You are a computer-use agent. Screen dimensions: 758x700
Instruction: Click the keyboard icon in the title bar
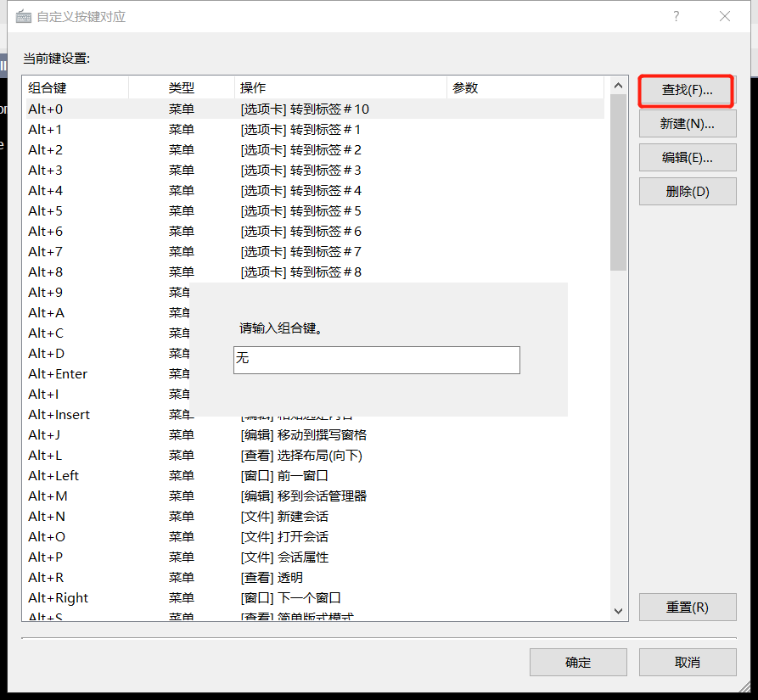pos(23,16)
